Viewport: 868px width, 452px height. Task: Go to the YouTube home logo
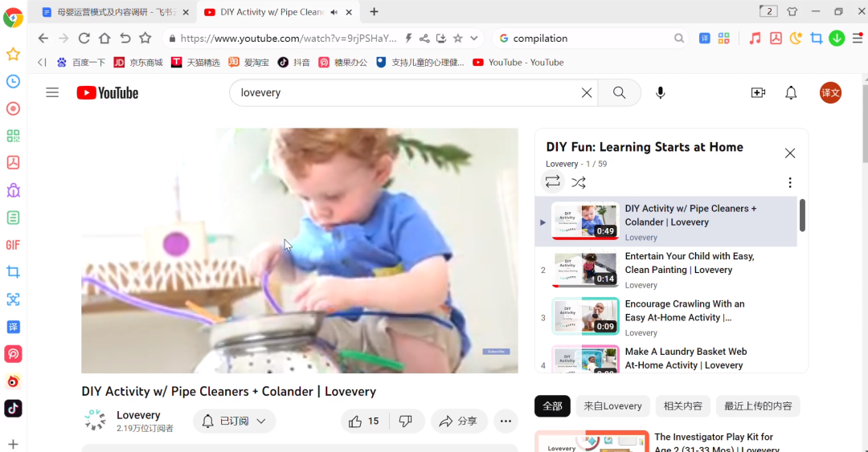108,92
